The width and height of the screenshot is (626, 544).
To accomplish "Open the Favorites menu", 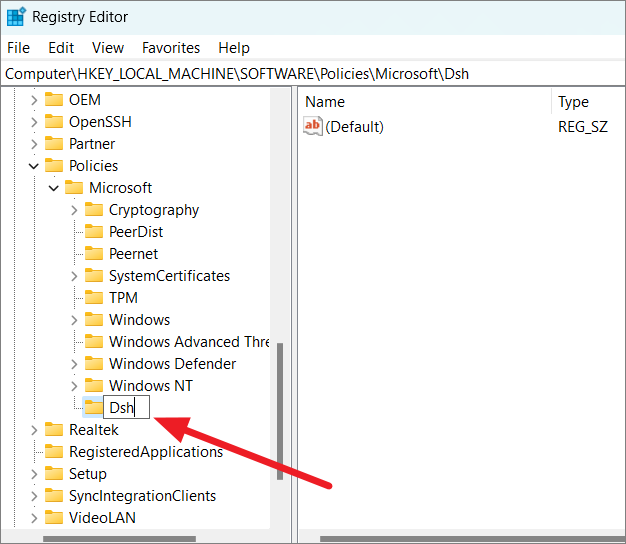I will (x=171, y=48).
